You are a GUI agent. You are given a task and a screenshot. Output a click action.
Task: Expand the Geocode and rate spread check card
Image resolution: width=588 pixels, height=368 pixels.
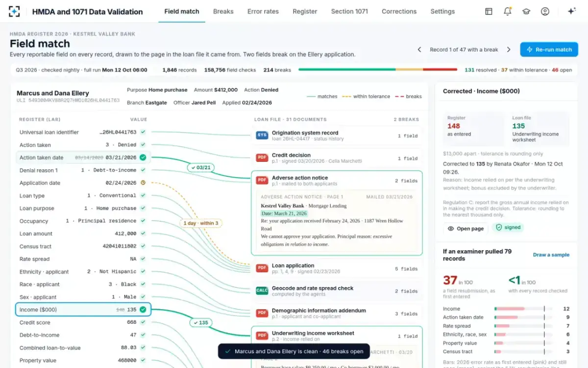click(337, 291)
